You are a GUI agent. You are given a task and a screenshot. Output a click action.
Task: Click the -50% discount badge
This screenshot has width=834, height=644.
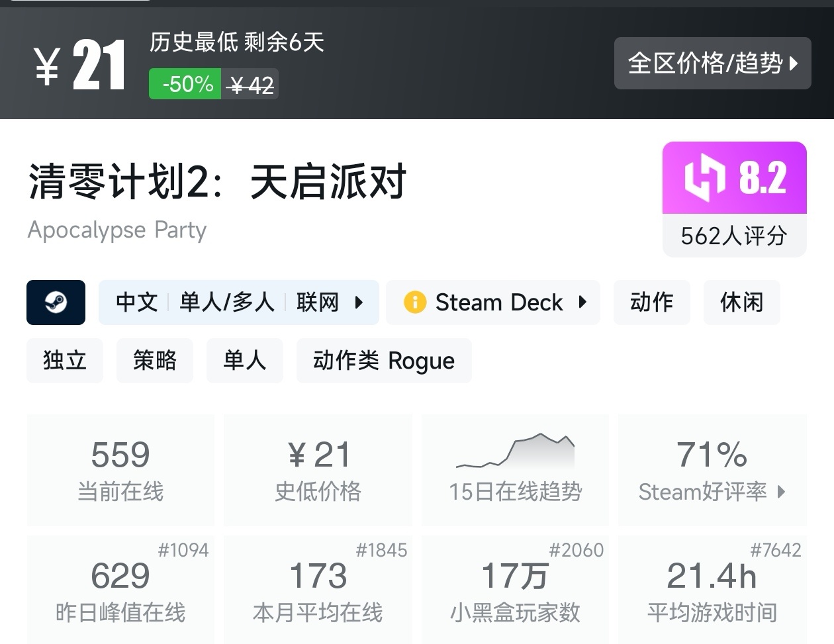tap(185, 84)
